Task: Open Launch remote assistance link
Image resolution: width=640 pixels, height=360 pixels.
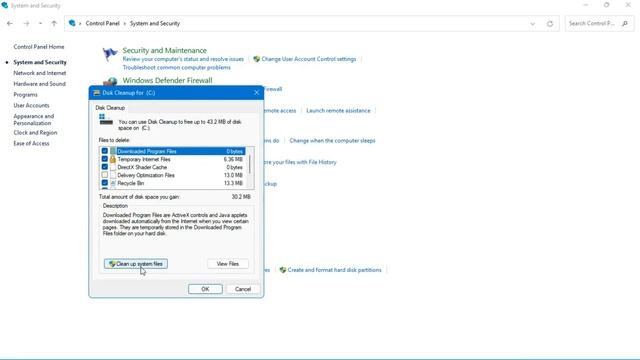Action: point(338,111)
